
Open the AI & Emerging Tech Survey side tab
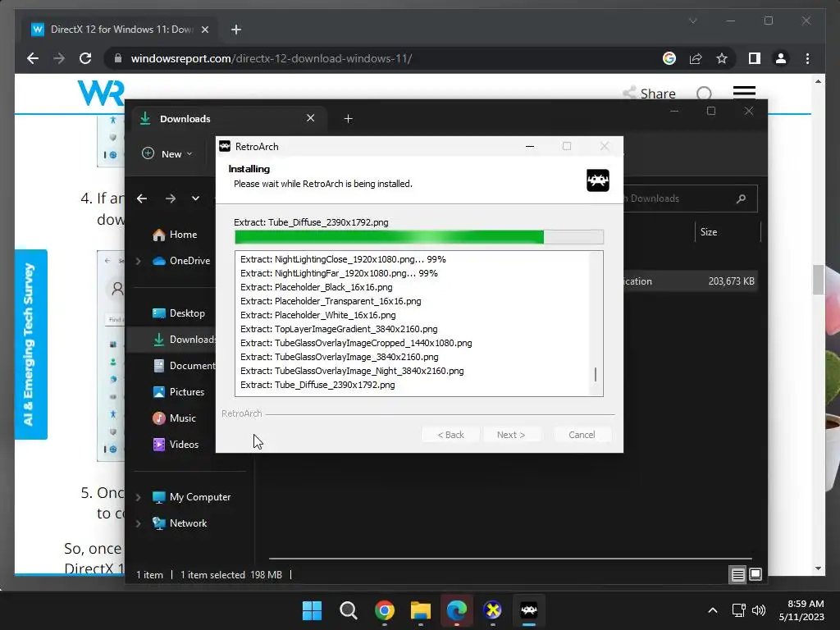30,345
